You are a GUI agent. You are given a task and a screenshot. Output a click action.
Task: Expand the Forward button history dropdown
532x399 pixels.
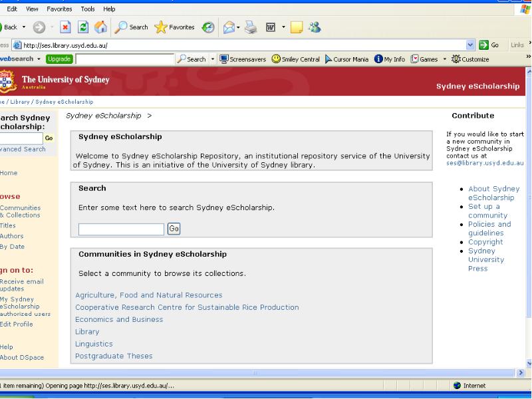(x=52, y=27)
